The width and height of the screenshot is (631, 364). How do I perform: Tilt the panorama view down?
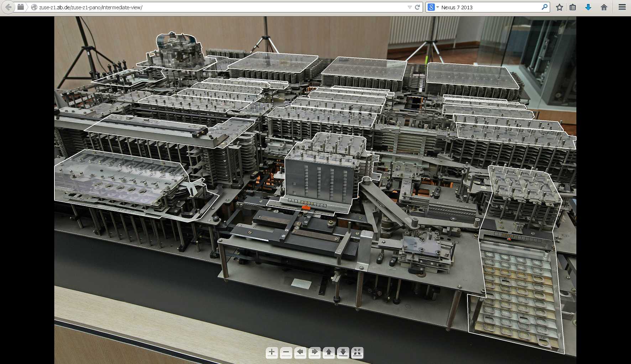coord(343,353)
